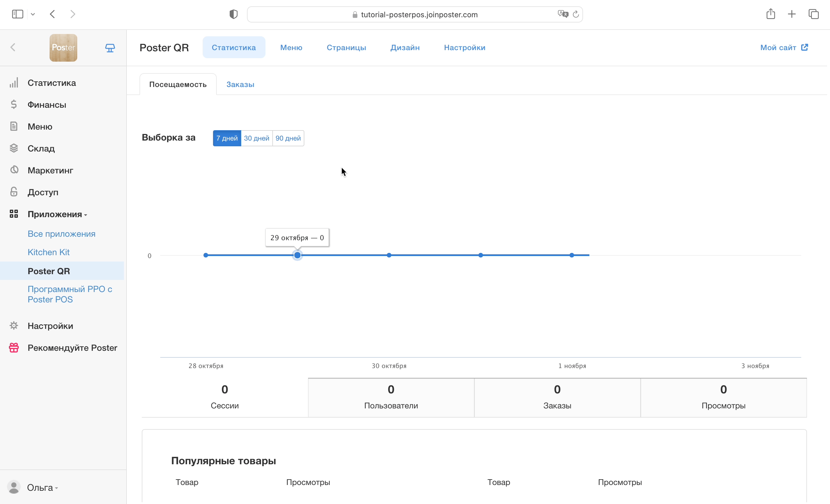Click the stacked layers Склад icon
This screenshot has width=830, height=504.
tap(14, 148)
